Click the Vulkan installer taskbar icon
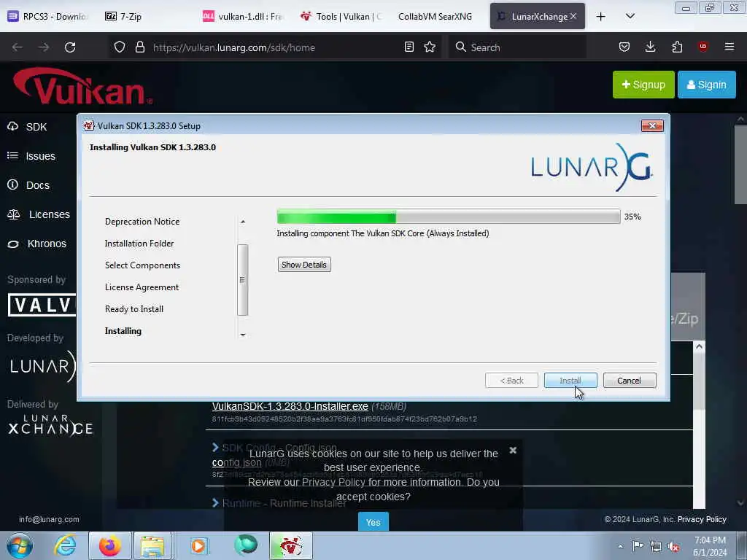This screenshot has width=747, height=560. coord(291,545)
